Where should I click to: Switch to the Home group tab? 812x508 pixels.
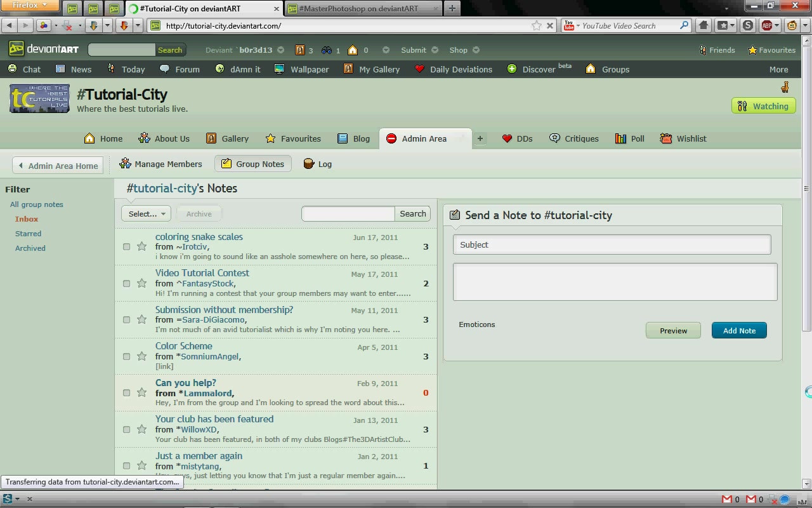[103, 138]
